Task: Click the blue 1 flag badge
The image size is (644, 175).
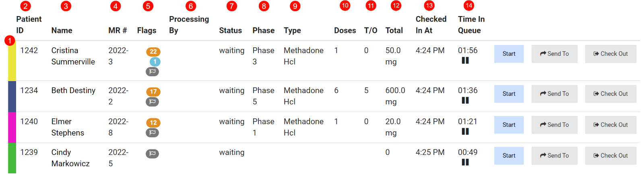Action: 155,62
